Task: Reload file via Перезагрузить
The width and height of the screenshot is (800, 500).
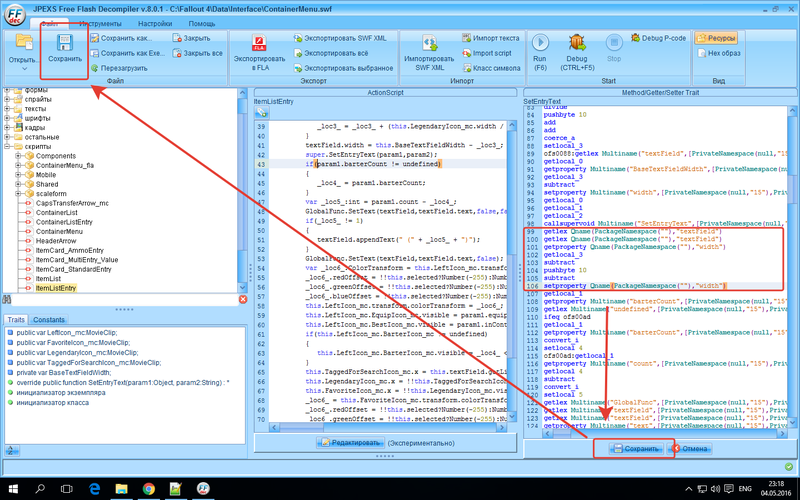Action: point(119,68)
